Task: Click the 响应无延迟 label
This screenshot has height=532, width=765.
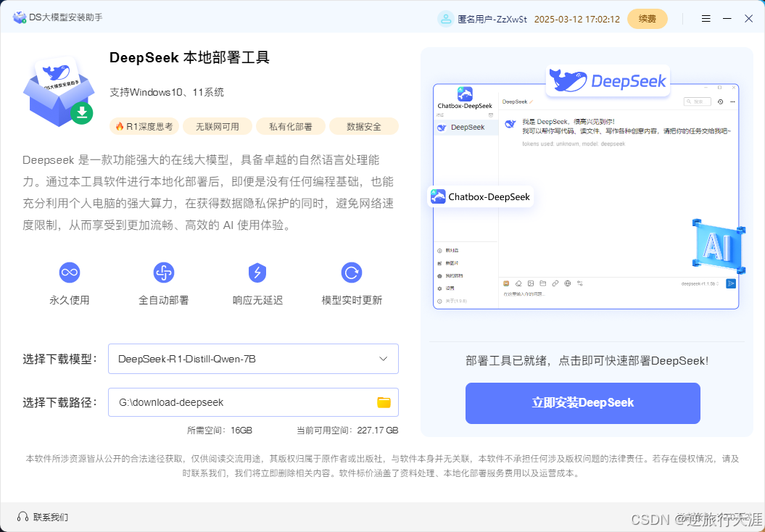Action: (x=257, y=300)
